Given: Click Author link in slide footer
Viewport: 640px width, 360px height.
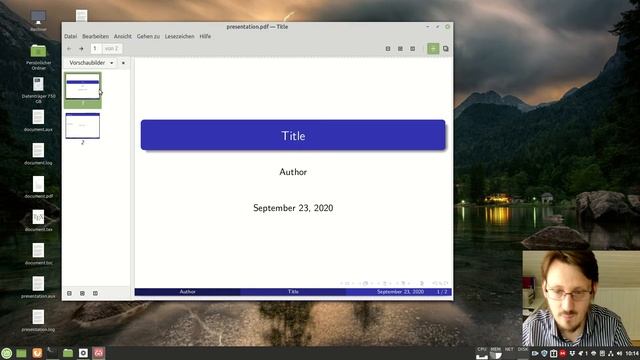Looking at the screenshot, I should point(188,292).
